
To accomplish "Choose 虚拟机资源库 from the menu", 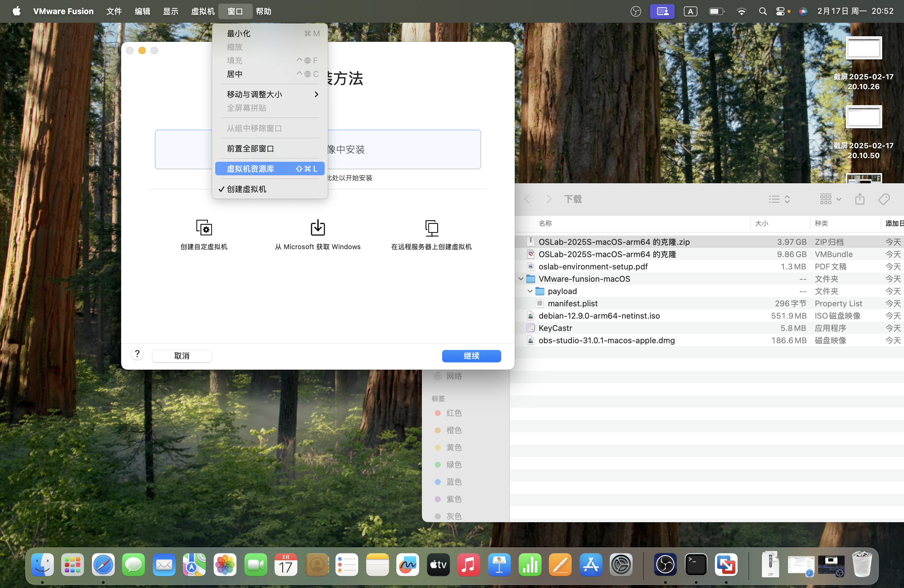I will [x=270, y=169].
